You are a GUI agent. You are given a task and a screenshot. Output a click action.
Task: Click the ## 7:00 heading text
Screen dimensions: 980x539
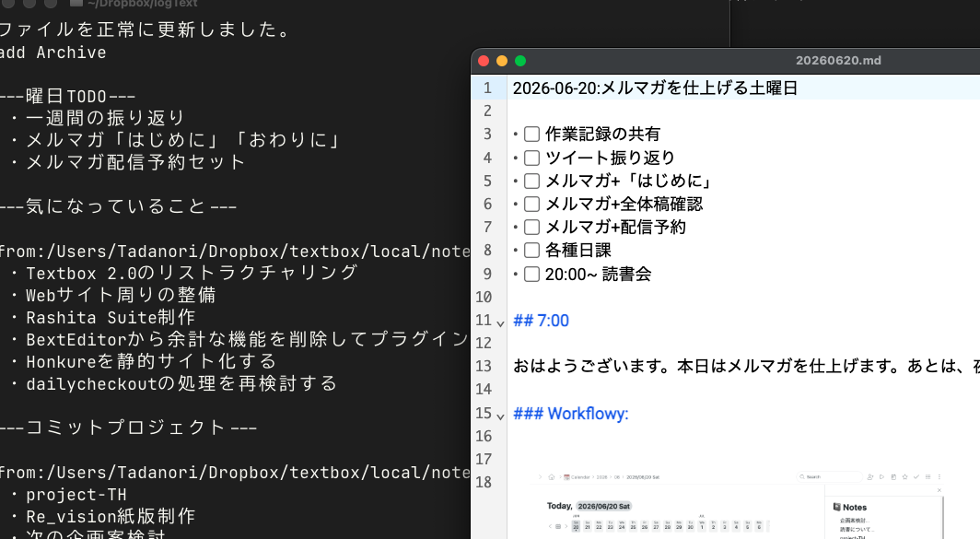[541, 321]
